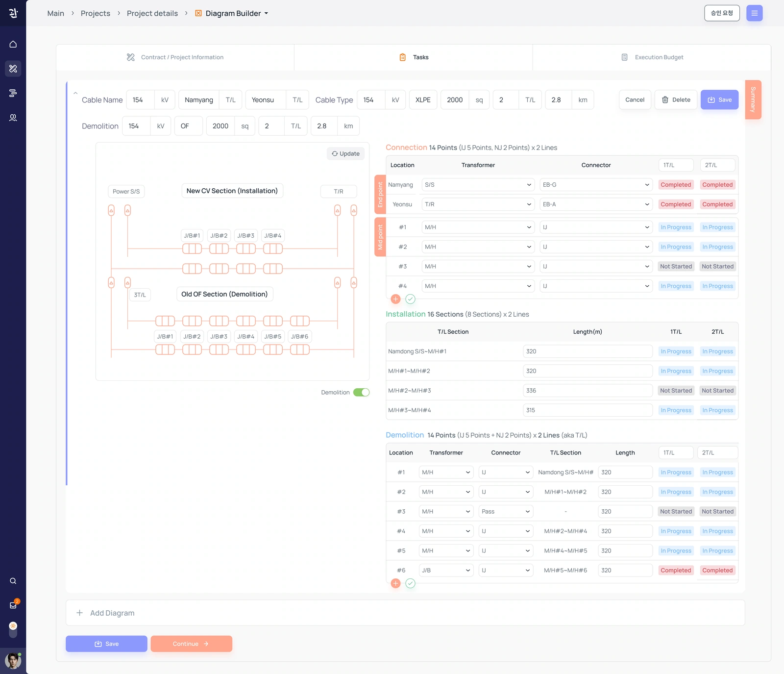Viewport: 784px width, 674px height.
Task: Click the bottom Save button
Action: click(x=106, y=644)
